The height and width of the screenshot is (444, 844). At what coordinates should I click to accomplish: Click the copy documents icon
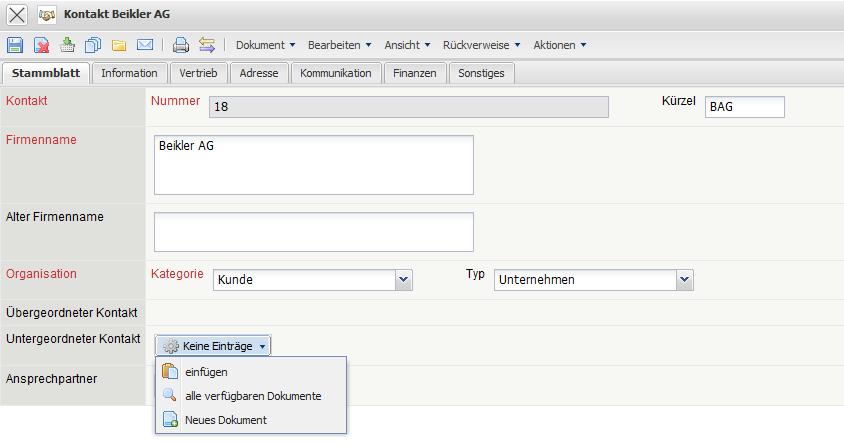click(x=94, y=45)
